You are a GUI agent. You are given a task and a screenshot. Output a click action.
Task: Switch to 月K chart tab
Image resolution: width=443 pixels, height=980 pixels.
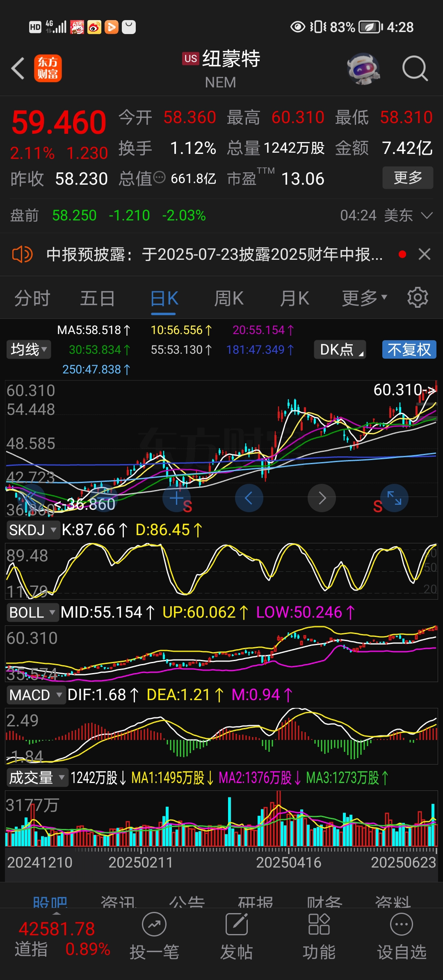[x=295, y=298]
